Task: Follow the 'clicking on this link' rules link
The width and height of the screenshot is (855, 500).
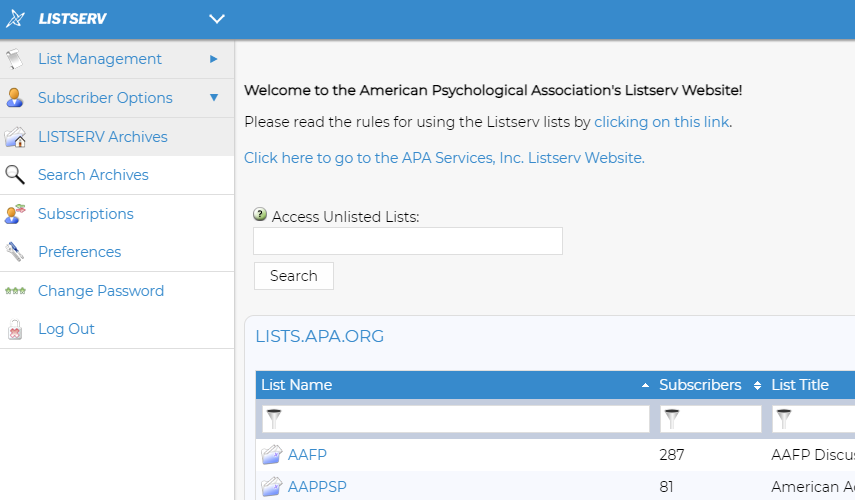Action: point(661,122)
